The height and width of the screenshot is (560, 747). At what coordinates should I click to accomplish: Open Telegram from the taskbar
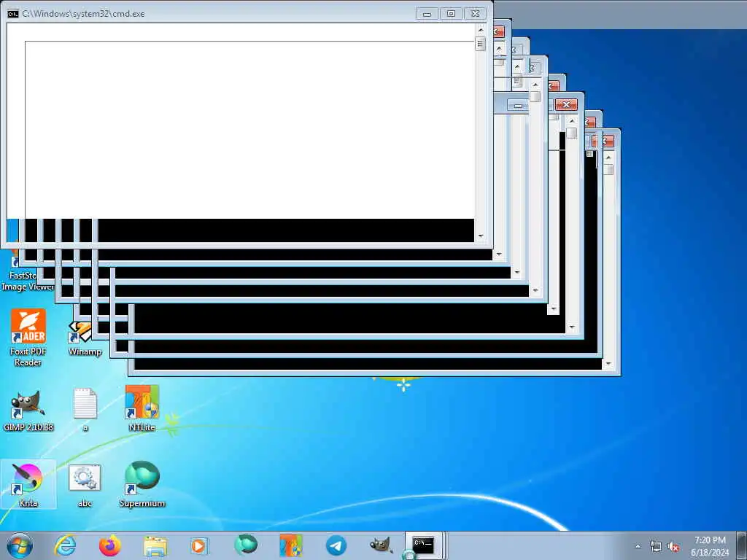(336, 545)
